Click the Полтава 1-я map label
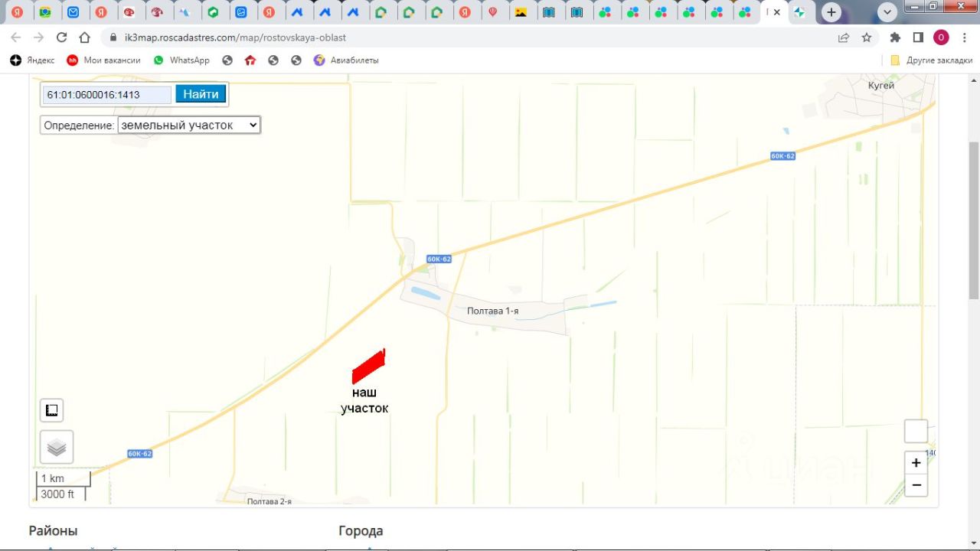The width and height of the screenshot is (980, 551). coord(493,311)
